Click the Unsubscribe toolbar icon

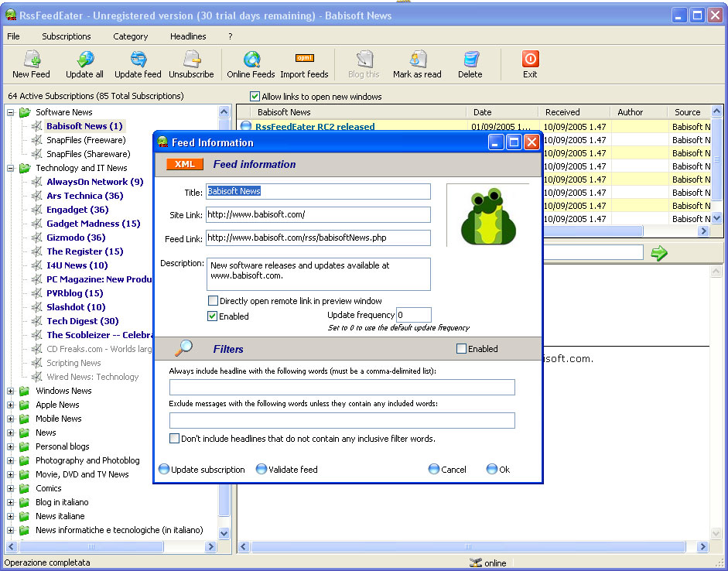point(192,60)
